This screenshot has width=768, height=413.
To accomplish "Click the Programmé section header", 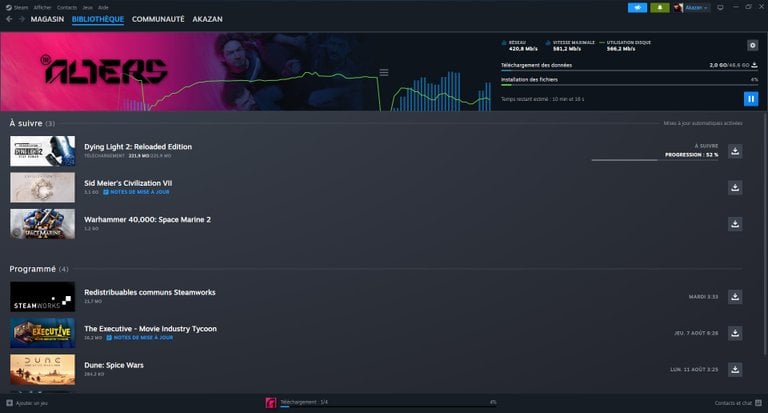I will coord(39,269).
